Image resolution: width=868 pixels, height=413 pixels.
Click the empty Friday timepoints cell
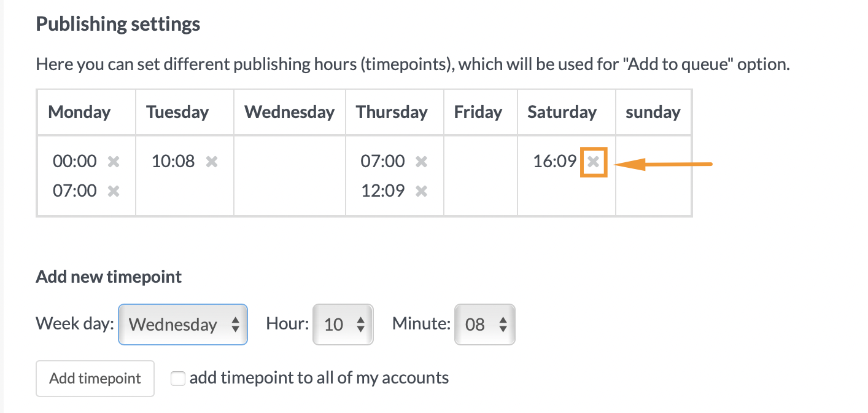480,176
